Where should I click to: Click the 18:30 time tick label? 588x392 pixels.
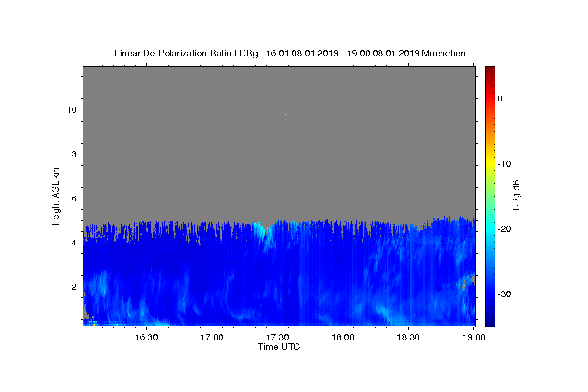[x=408, y=337]
